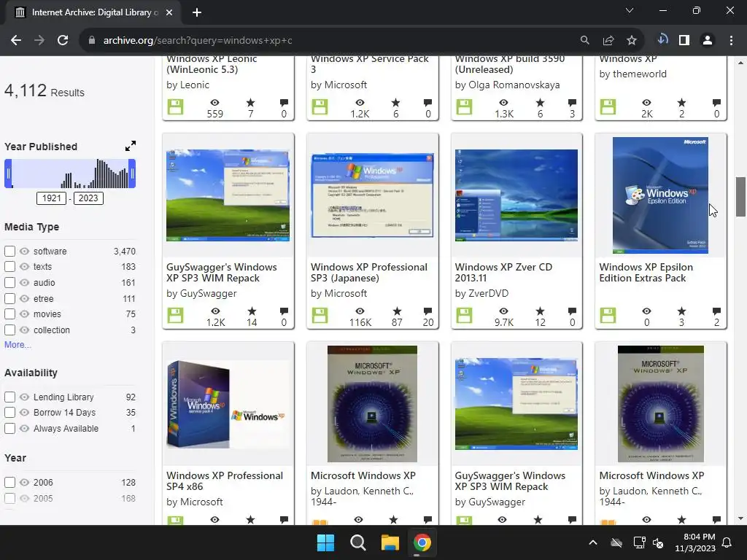Open Windows XP Zver CD 2013.11 title
Image resolution: width=747 pixels, height=560 pixels.
(503, 273)
